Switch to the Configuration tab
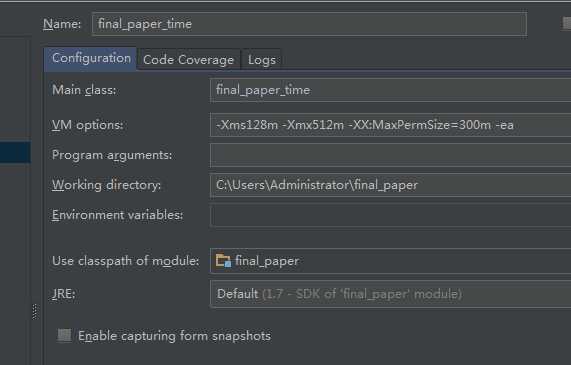This screenshot has height=365, width=571. click(x=90, y=59)
